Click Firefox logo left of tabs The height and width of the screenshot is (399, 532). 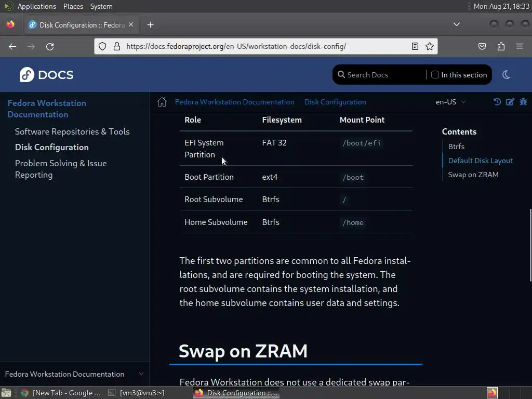(10, 24)
